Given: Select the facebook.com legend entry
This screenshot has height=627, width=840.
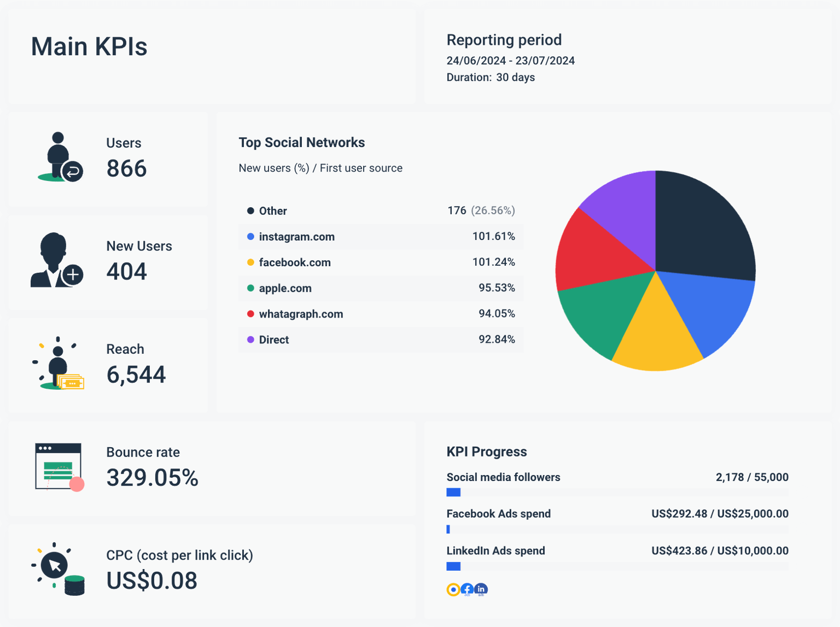Looking at the screenshot, I should pyautogui.click(x=295, y=262).
